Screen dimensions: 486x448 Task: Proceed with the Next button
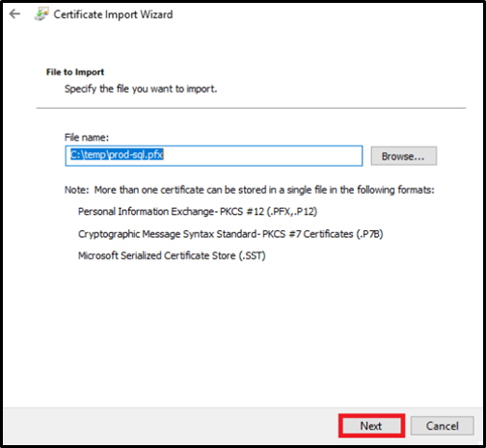point(371,426)
